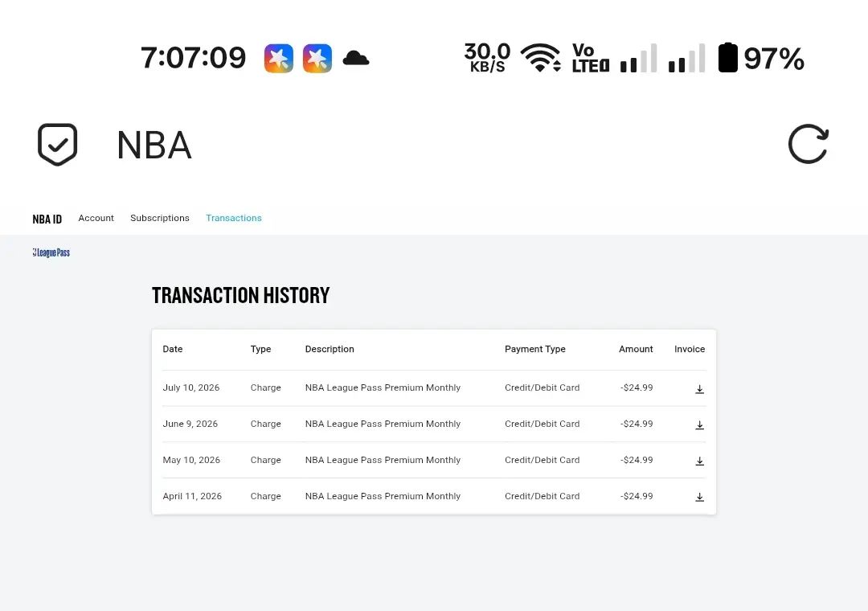The image size is (868, 611).
Task: Tap the first colorful star app icon
Action: [x=278, y=58]
